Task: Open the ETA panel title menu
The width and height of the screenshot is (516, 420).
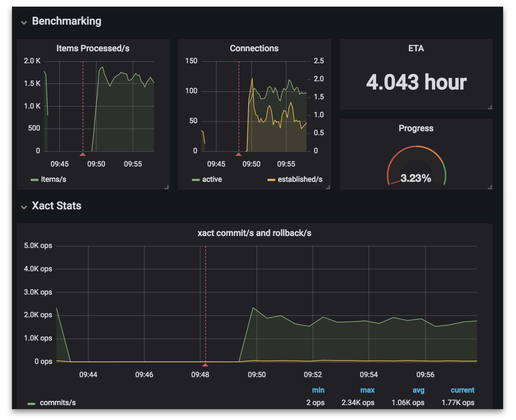Action: [416, 48]
